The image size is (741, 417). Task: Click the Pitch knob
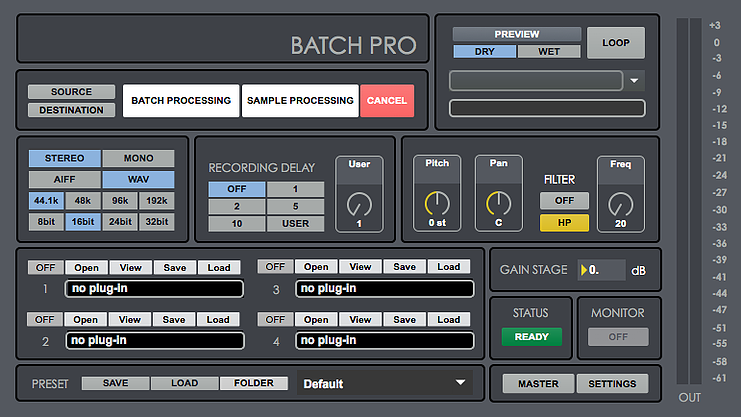pyautogui.click(x=437, y=204)
